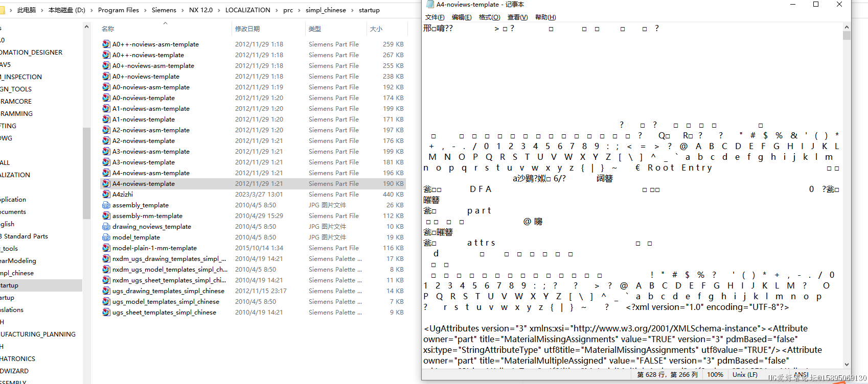Click the A1-noviews-template file icon
The image size is (868, 384).
pos(106,119)
